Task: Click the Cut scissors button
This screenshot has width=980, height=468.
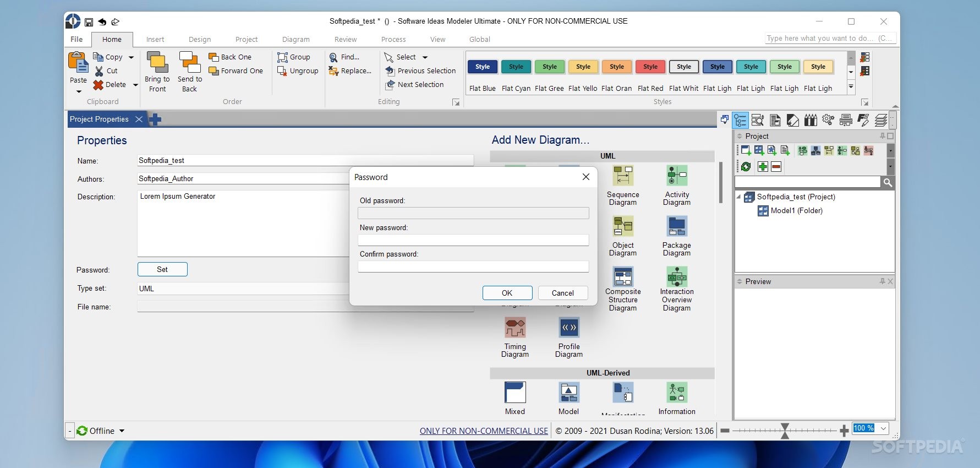Action: tap(106, 71)
